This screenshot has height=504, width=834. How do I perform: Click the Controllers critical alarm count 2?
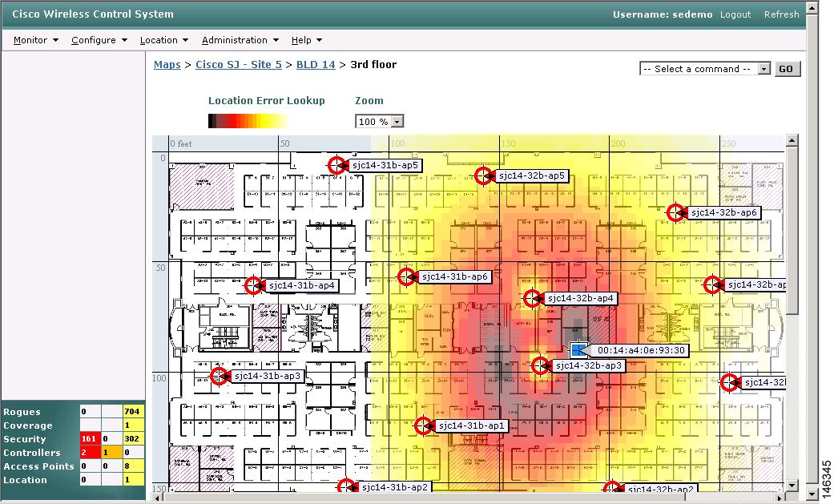90,453
